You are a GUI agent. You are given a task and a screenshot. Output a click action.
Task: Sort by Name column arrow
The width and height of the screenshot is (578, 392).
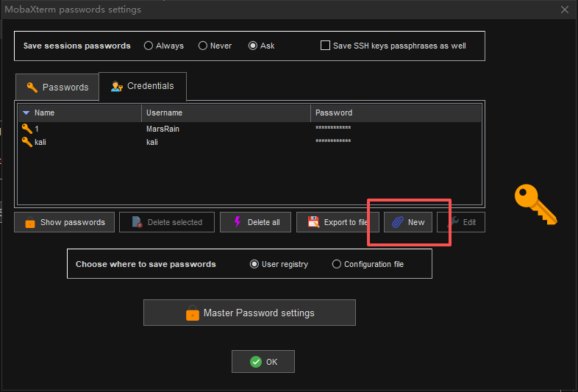(x=26, y=113)
